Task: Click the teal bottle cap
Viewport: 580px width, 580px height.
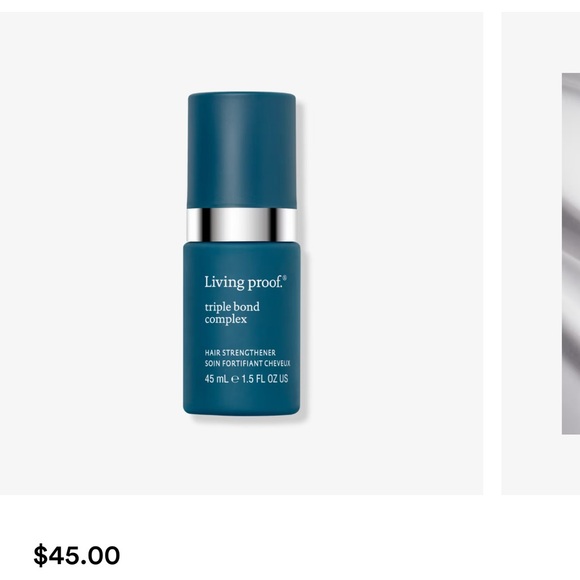Action: point(242,150)
